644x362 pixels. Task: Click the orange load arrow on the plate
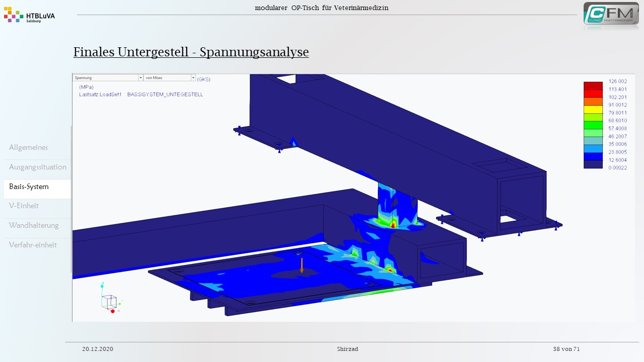(x=302, y=265)
